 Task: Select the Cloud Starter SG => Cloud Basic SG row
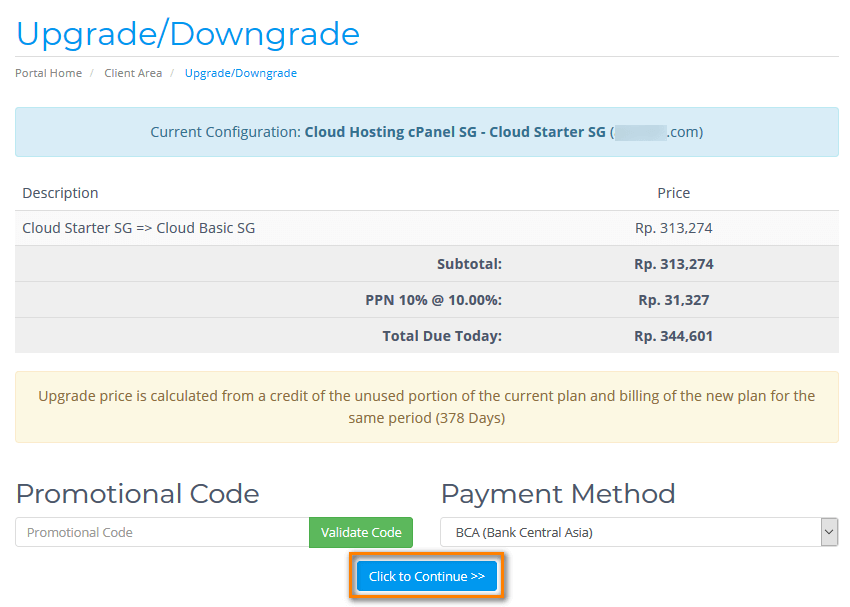click(x=139, y=228)
